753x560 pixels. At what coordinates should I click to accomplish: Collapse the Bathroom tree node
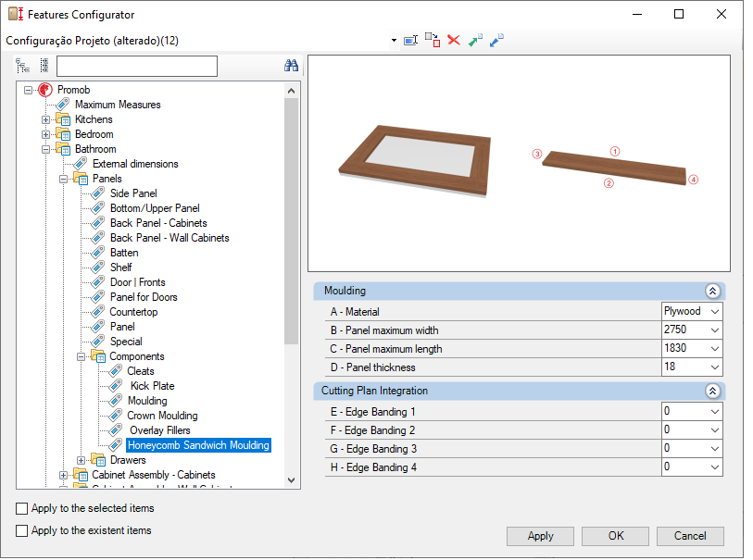pyautogui.click(x=45, y=149)
